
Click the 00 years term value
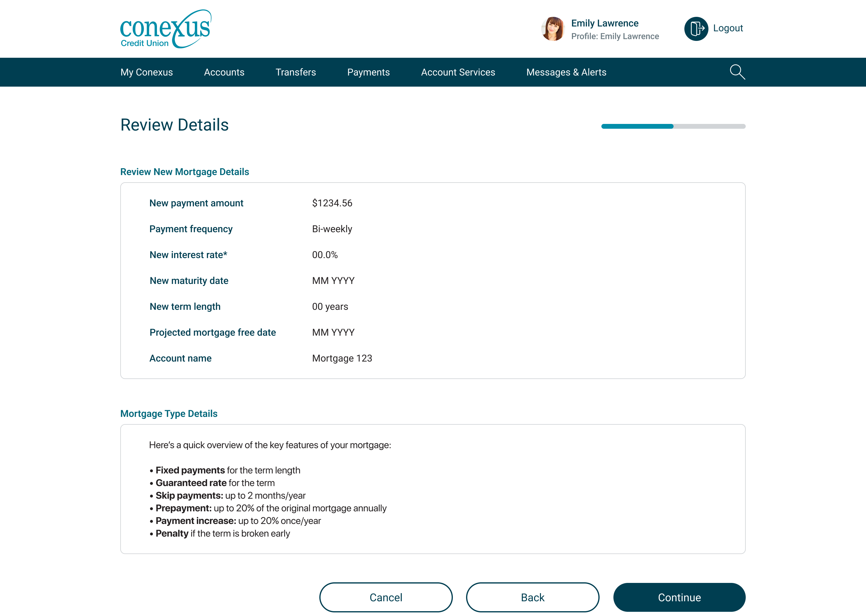click(x=330, y=306)
